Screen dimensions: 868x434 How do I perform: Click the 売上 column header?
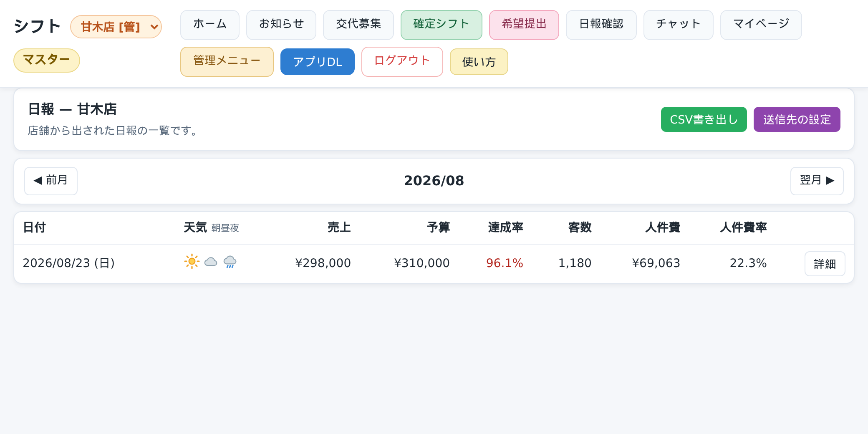(339, 227)
